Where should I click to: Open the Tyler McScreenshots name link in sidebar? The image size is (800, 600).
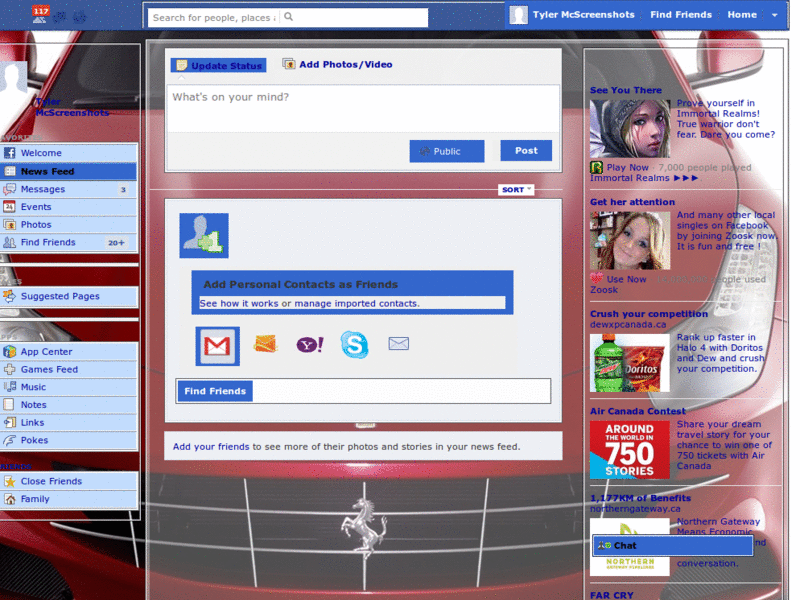pos(71,107)
